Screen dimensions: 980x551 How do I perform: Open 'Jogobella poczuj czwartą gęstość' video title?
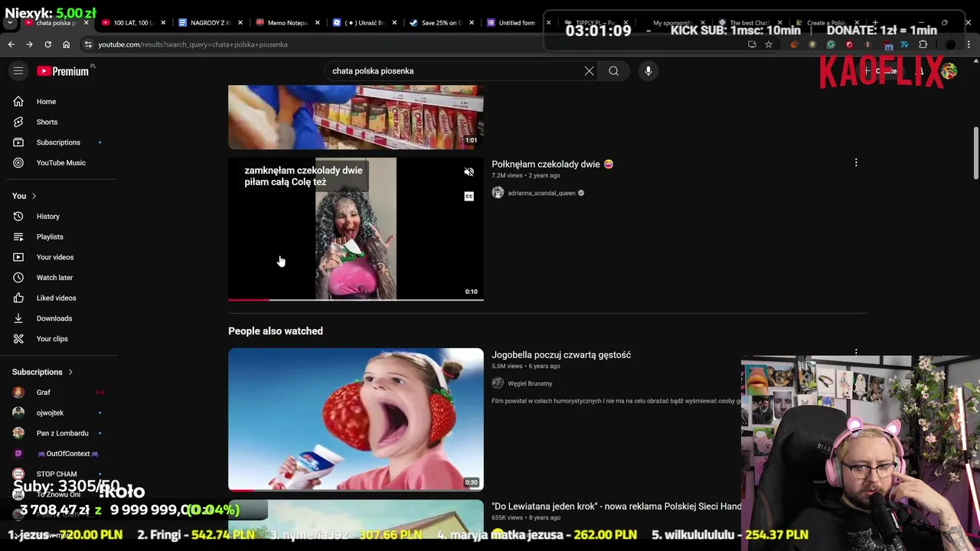(x=561, y=355)
